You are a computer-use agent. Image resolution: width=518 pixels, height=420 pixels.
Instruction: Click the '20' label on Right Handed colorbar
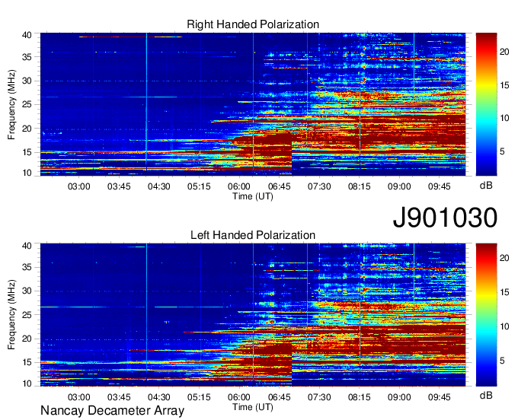tap(504, 52)
